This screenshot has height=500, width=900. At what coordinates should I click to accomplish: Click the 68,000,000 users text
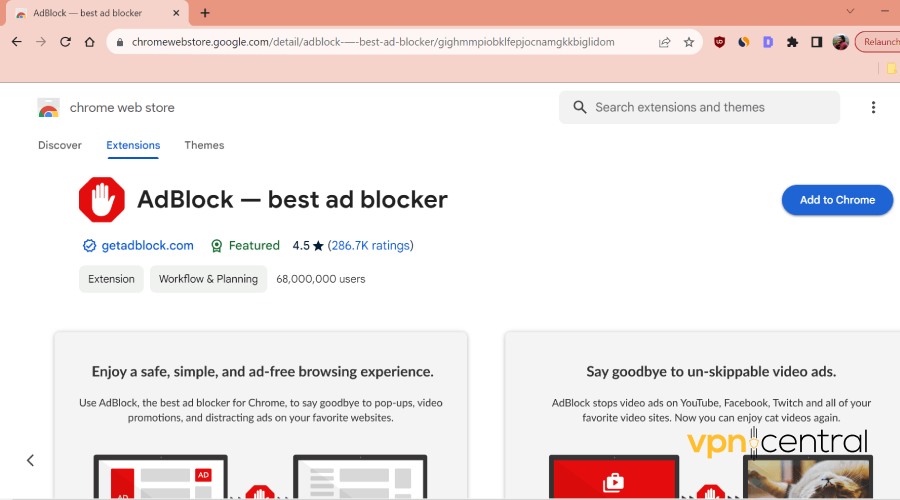pos(321,279)
